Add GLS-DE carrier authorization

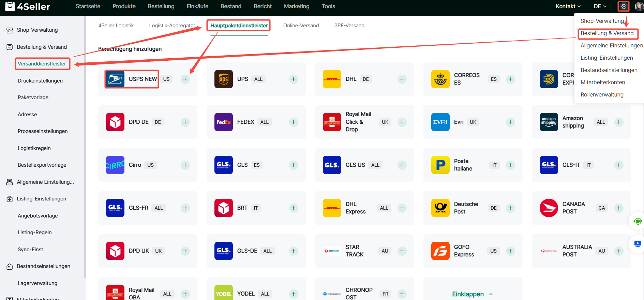pos(294,251)
